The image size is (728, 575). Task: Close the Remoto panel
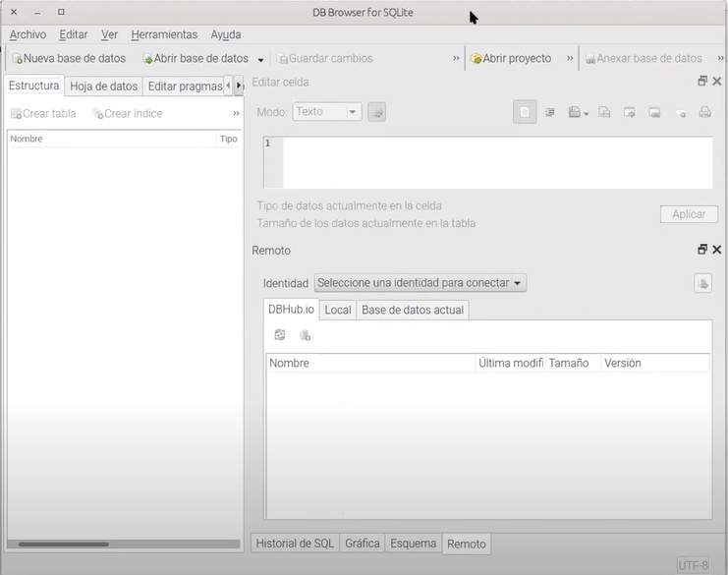717,250
